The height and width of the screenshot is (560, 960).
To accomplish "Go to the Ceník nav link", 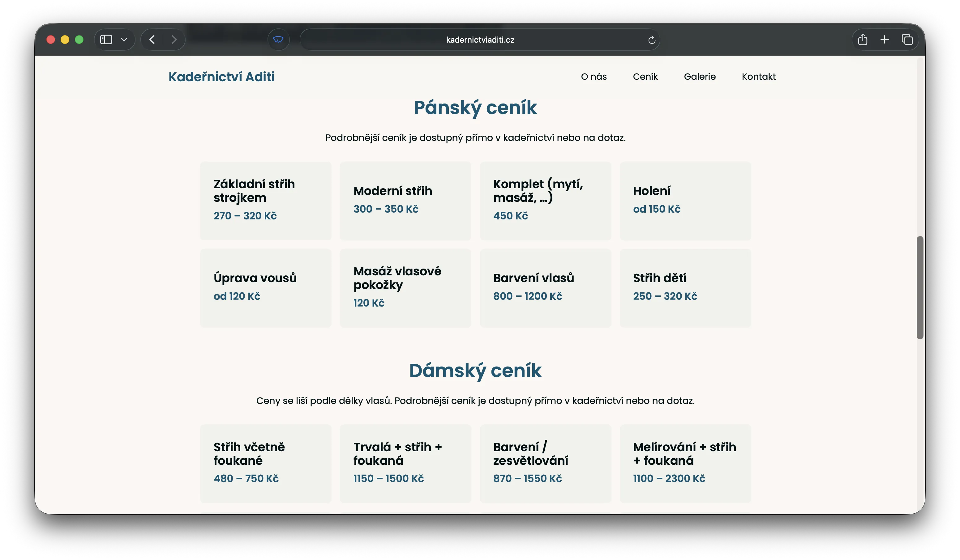I will pos(645,77).
